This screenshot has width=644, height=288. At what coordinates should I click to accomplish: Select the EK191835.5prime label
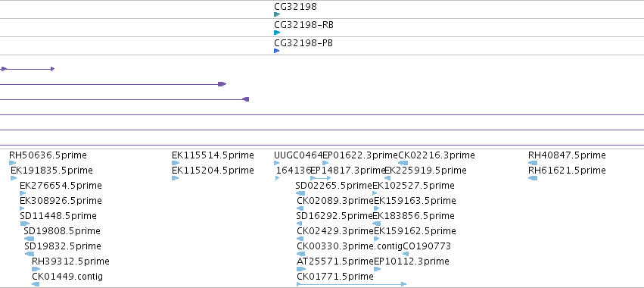(x=51, y=171)
